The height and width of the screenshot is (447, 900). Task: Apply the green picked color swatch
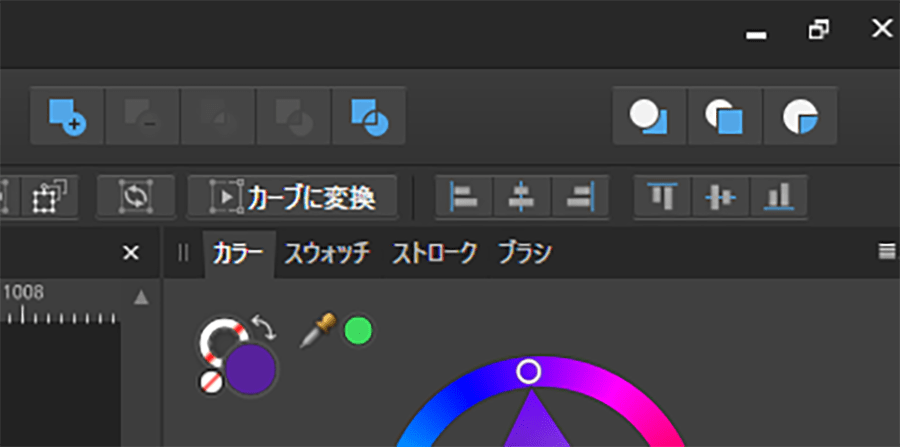pyautogui.click(x=358, y=331)
